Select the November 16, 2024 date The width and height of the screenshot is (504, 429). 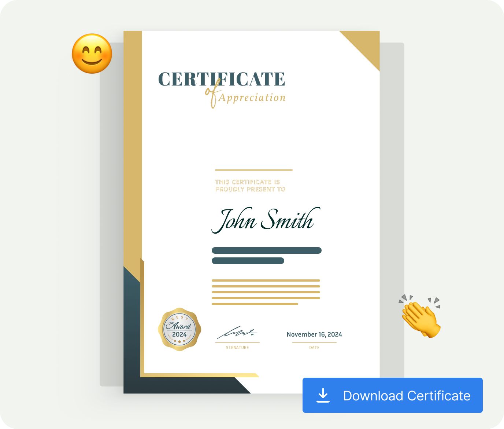314,334
